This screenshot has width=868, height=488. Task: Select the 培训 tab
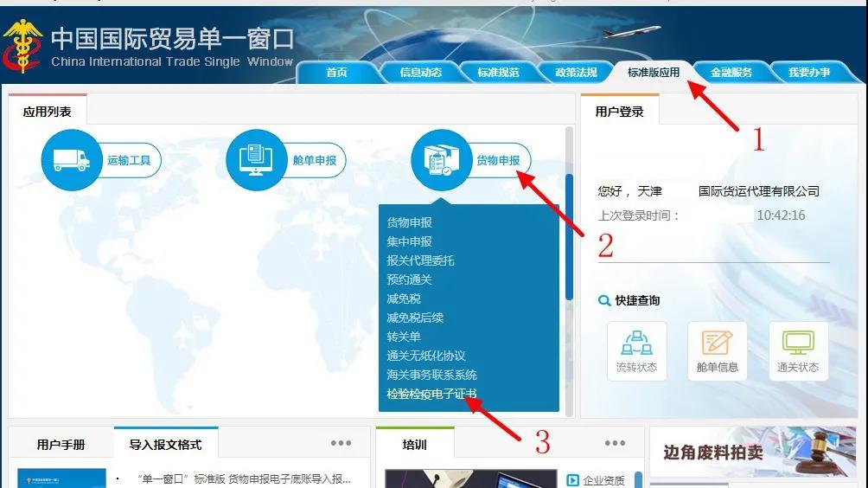pos(415,444)
